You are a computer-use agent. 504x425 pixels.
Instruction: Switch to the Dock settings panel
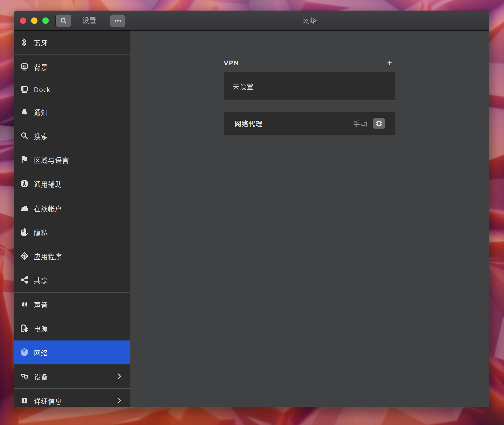[x=42, y=90]
